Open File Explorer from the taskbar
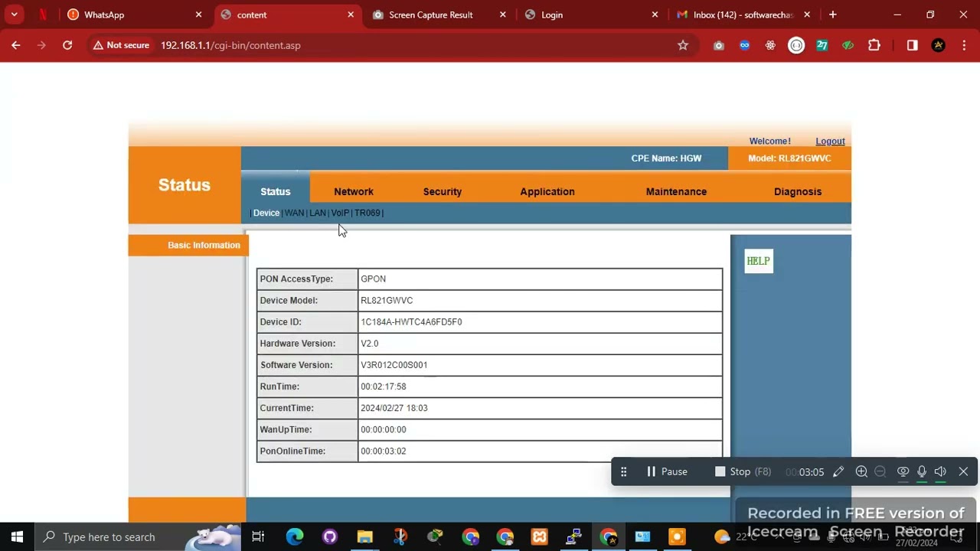This screenshot has height=551, width=980. pyautogui.click(x=365, y=536)
